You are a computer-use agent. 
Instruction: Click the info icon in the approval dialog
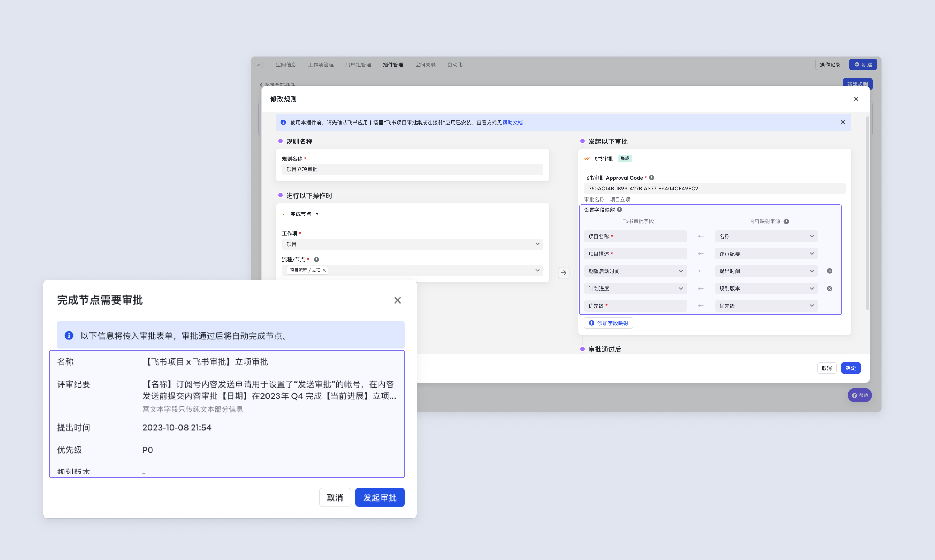[x=69, y=335]
